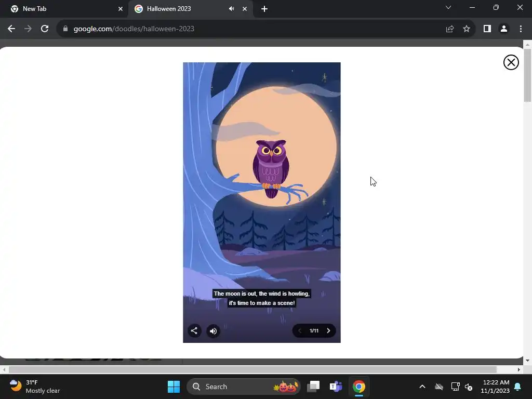The height and width of the screenshot is (399, 532).
Task: Reload the current page
Action: [x=45, y=29]
